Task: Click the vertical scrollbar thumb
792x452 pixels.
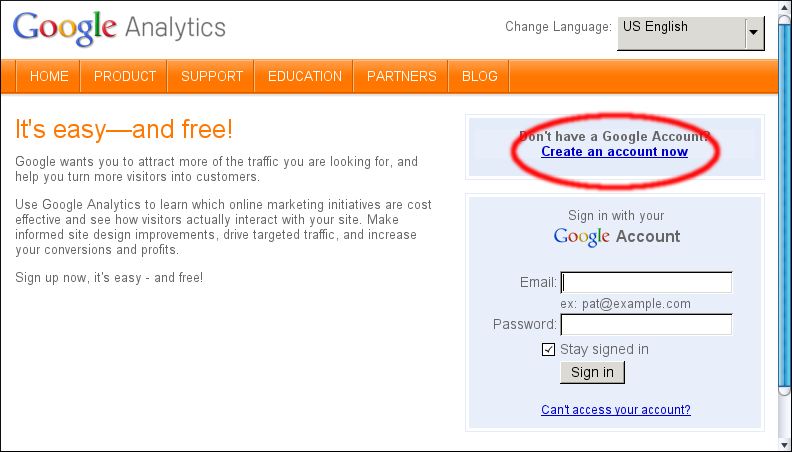Action: (784, 207)
